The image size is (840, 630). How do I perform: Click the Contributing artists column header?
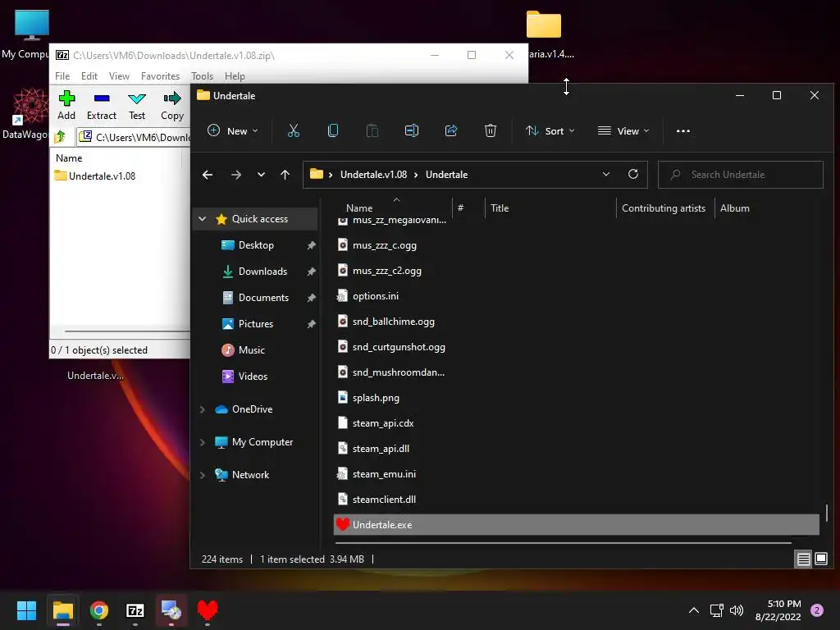click(663, 208)
